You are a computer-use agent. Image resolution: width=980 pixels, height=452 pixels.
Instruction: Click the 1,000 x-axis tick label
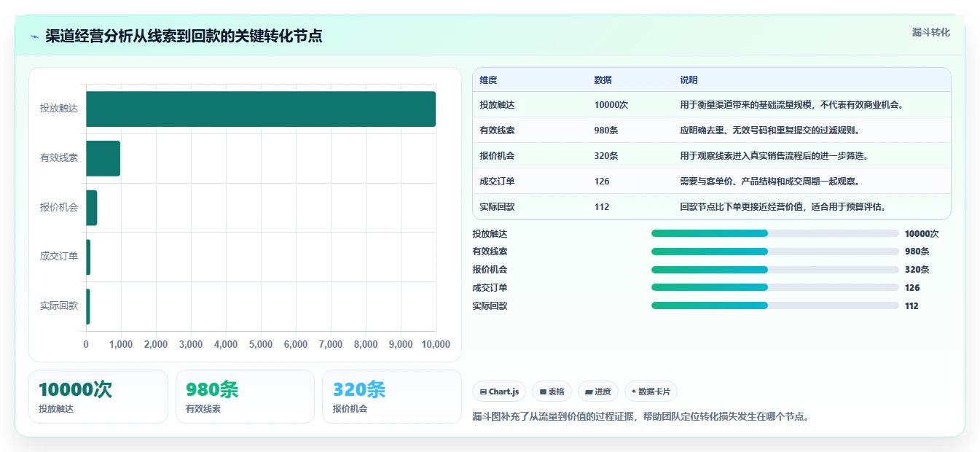point(121,345)
